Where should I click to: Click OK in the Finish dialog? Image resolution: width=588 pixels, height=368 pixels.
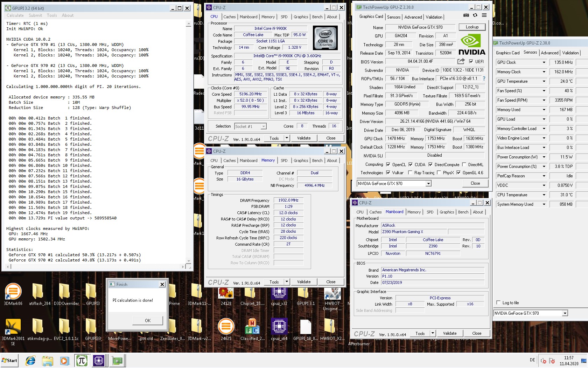148,320
